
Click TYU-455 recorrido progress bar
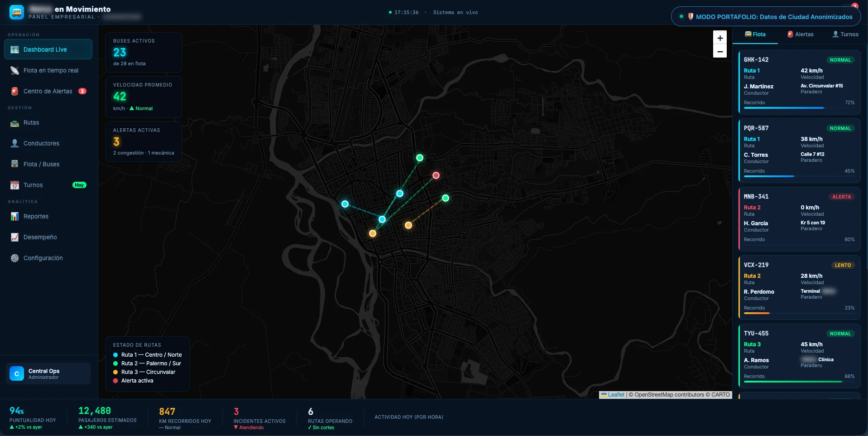[799, 382]
